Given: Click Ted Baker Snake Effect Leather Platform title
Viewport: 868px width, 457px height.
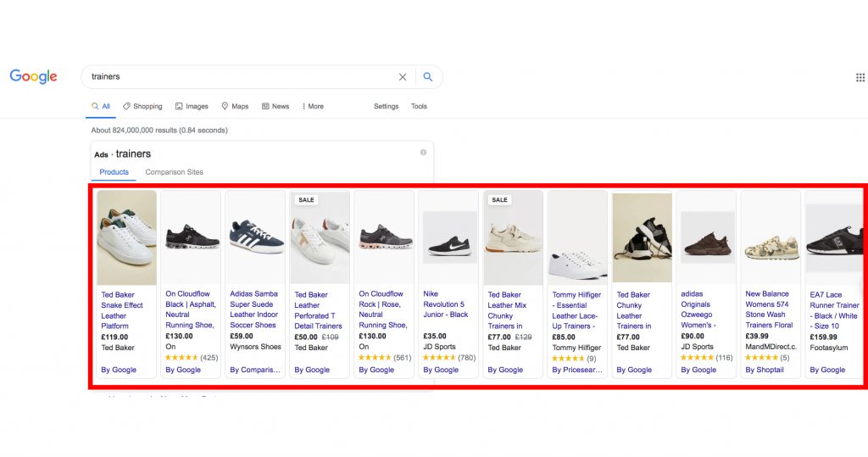Looking at the screenshot, I should (122, 310).
